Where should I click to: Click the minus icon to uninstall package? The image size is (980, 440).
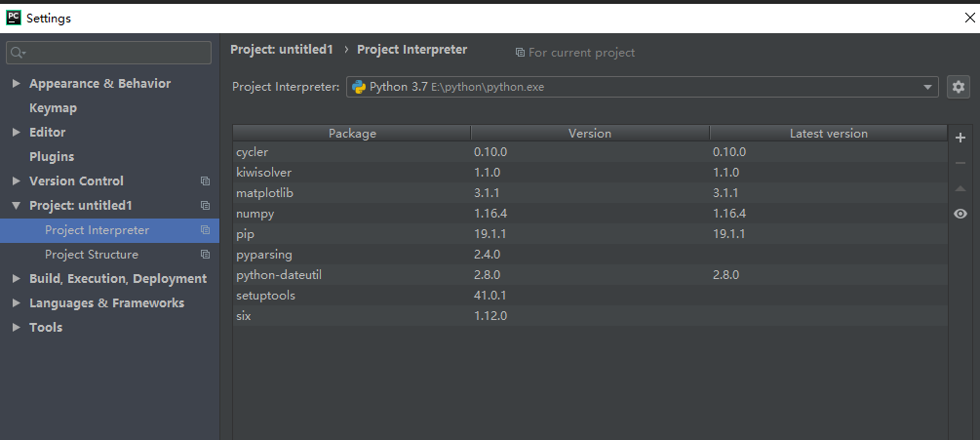[960, 163]
